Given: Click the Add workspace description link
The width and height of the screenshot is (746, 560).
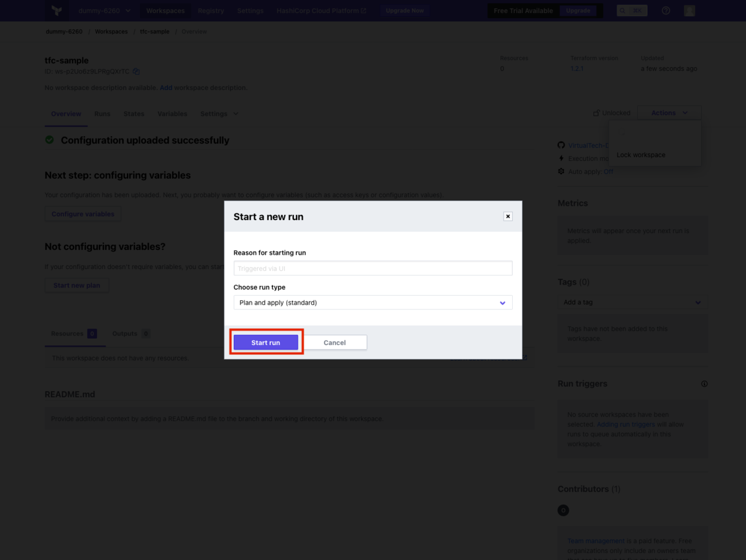Looking at the screenshot, I should pos(166,88).
